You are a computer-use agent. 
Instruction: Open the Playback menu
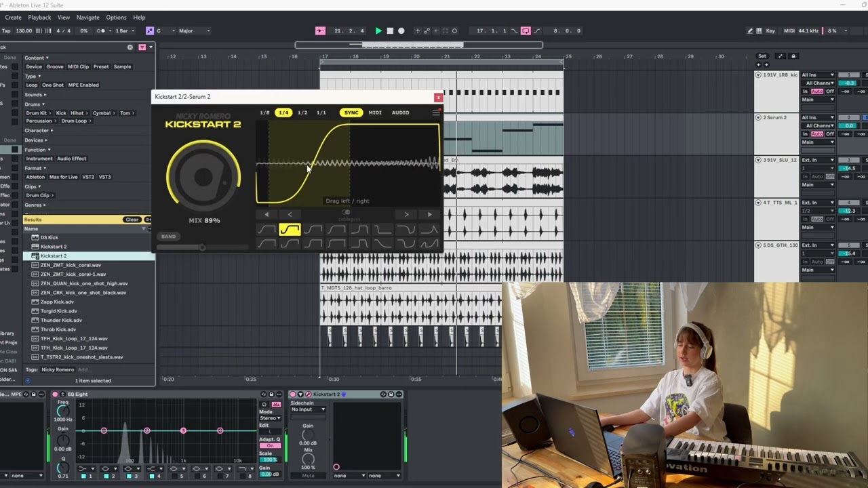pyautogui.click(x=39, y=18)
